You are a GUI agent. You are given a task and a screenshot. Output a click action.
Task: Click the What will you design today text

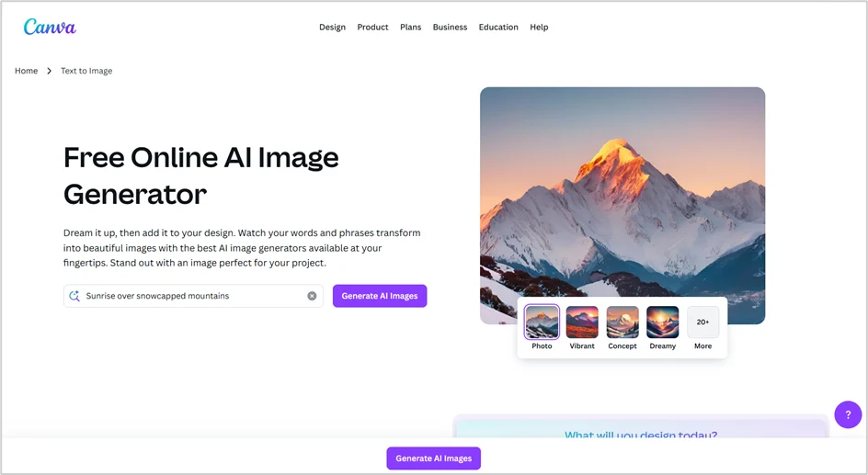tap(641, 435)
